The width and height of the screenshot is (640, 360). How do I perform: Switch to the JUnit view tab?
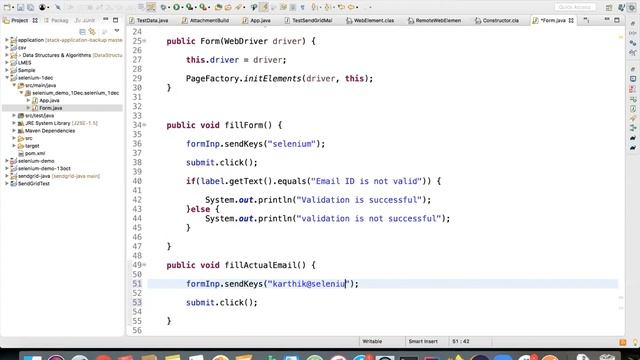tap(85, 20)
